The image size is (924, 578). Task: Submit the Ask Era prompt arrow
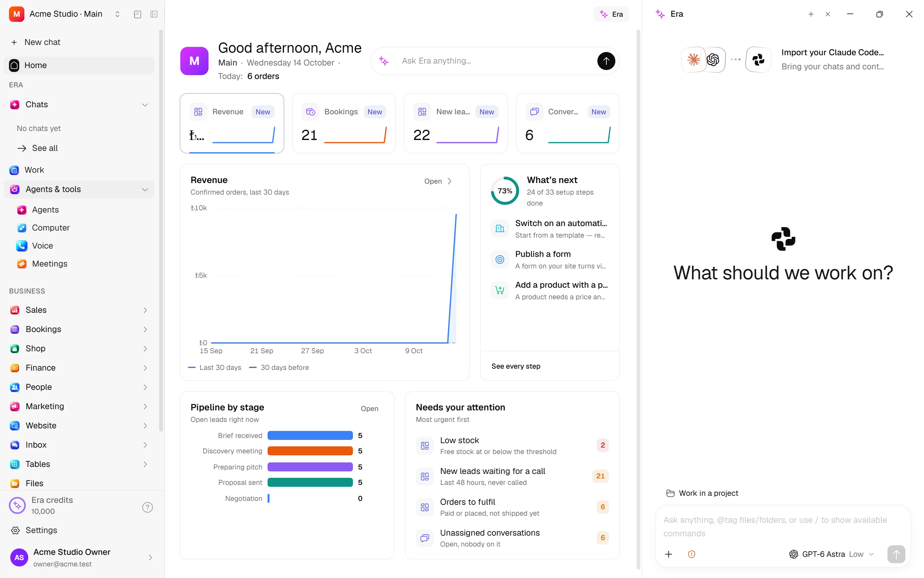[606, 61]
